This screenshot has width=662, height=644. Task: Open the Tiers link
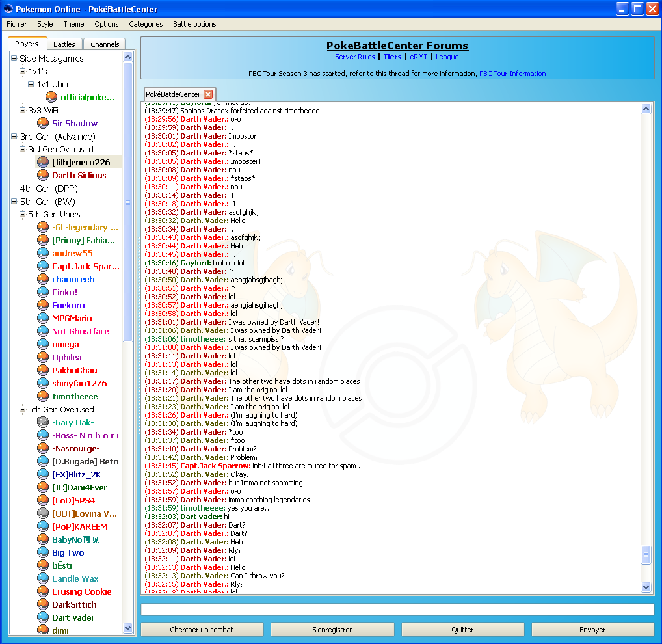[392, 57]
